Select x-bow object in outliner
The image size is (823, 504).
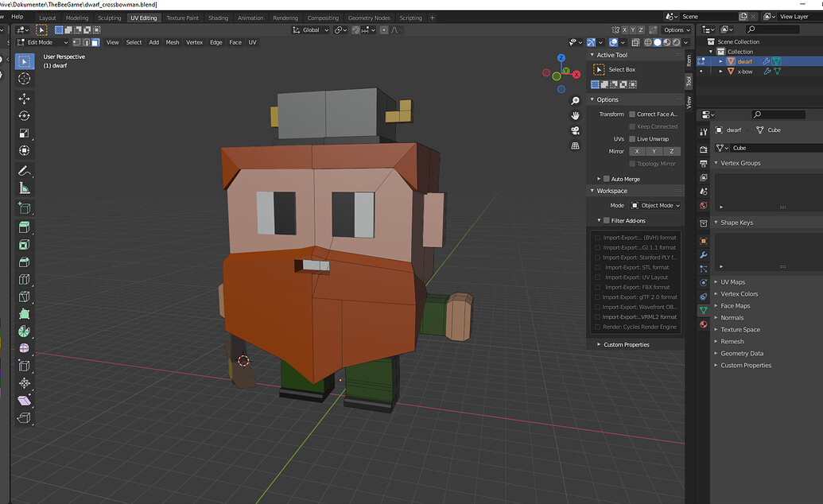click(745, 72)
